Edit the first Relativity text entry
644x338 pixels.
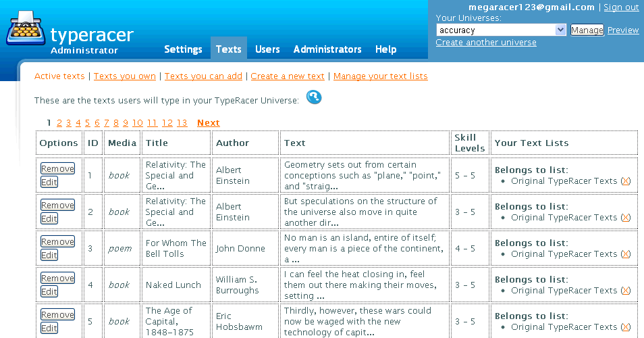(49, 183)
